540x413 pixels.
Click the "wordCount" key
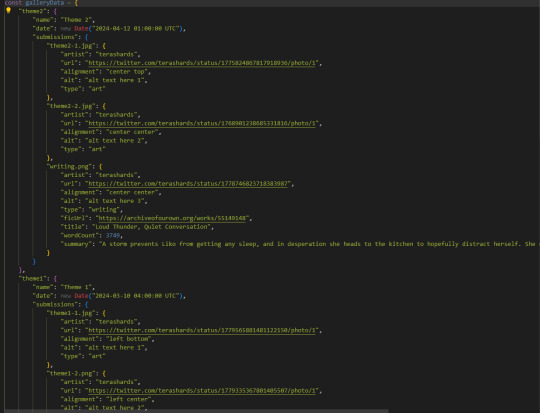point(80,235)
